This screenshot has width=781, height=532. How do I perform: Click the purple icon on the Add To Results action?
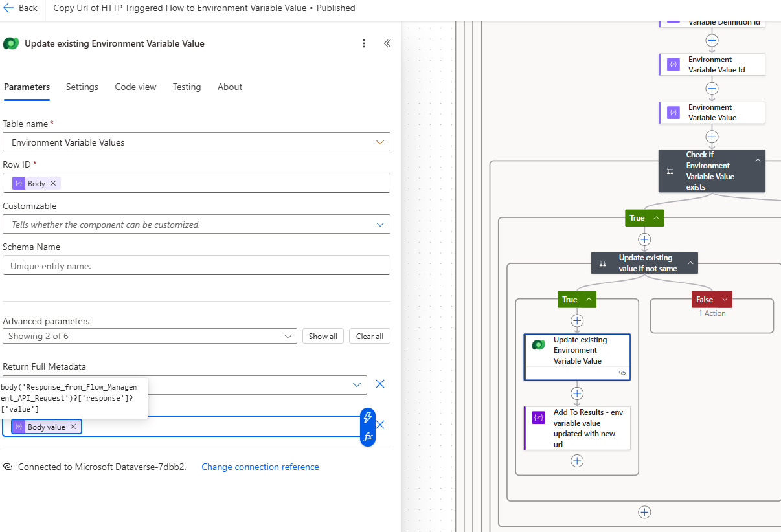point(538,417)
